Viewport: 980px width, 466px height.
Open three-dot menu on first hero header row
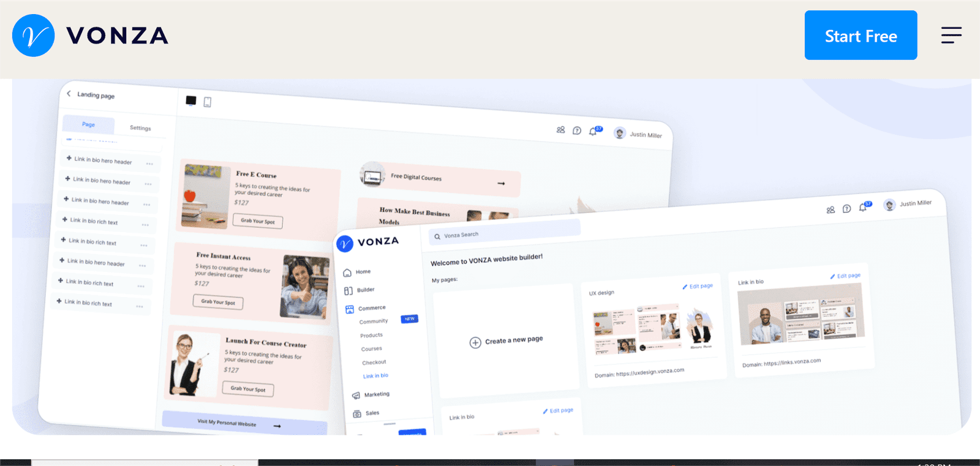click(149, 163)
